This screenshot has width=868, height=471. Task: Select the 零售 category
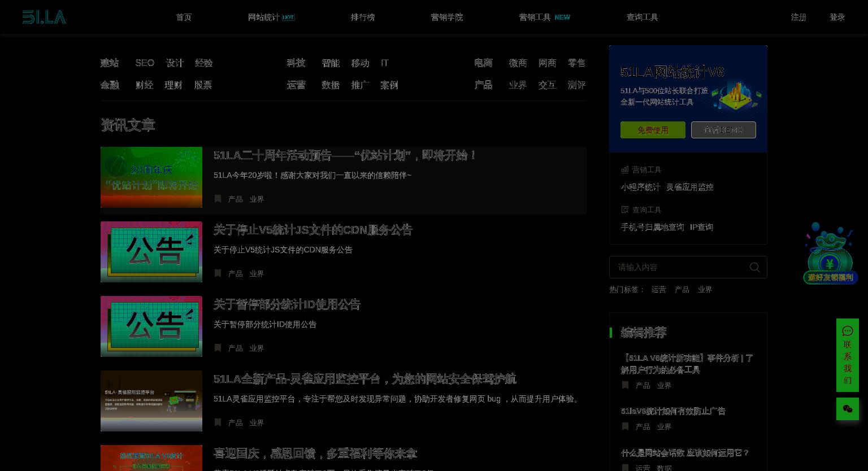pos(576,63)
